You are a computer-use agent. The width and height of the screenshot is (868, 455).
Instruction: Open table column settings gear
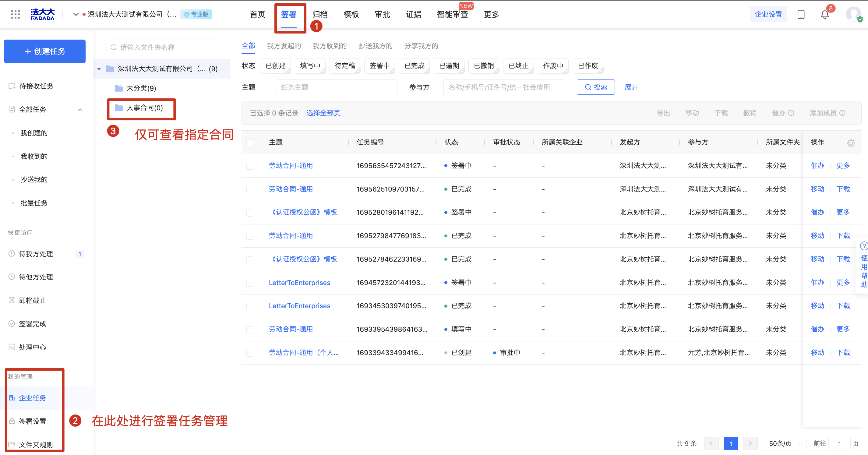click(x=851, y=143)
